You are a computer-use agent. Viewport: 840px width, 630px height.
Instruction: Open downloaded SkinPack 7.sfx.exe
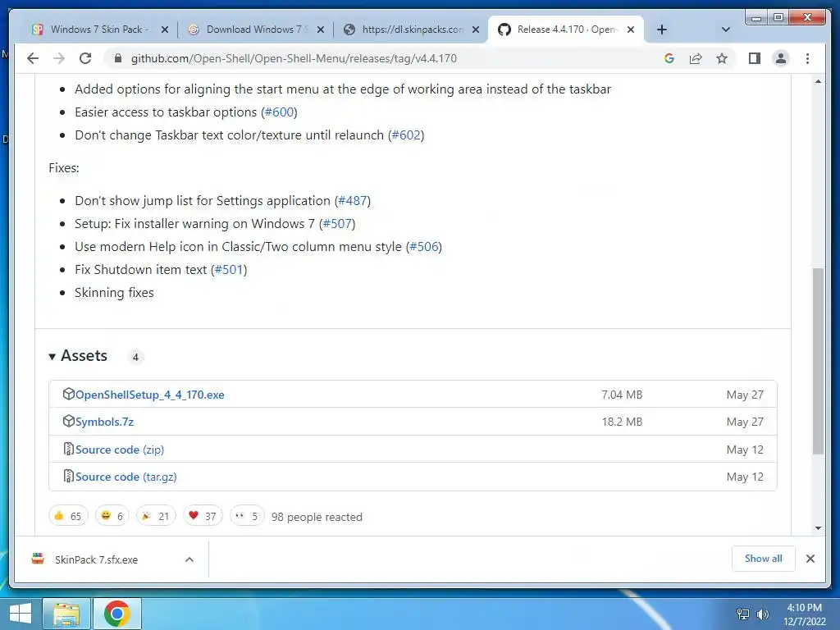tap(97, 559)
